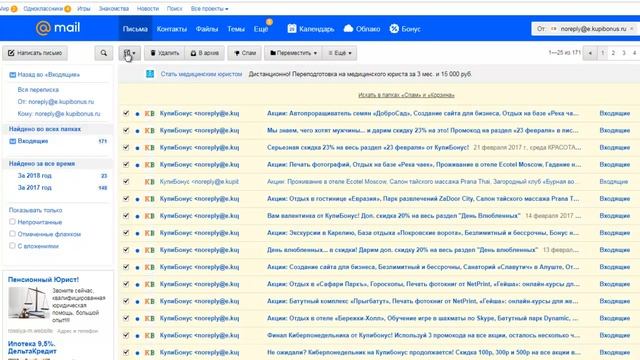Open the select-all checkbox dropdown
This screenshot has width=640, height=360.
[x=129, y=53]
